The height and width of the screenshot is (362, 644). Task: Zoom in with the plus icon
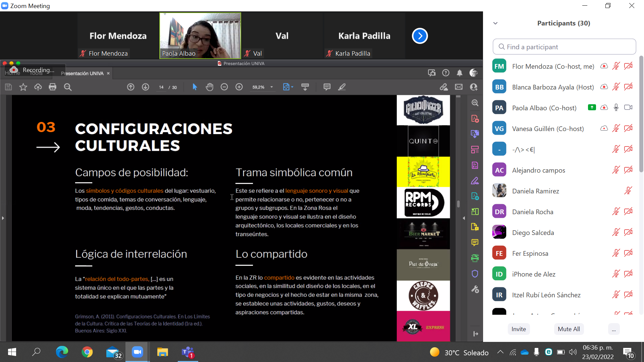click(x=239, y=87)
